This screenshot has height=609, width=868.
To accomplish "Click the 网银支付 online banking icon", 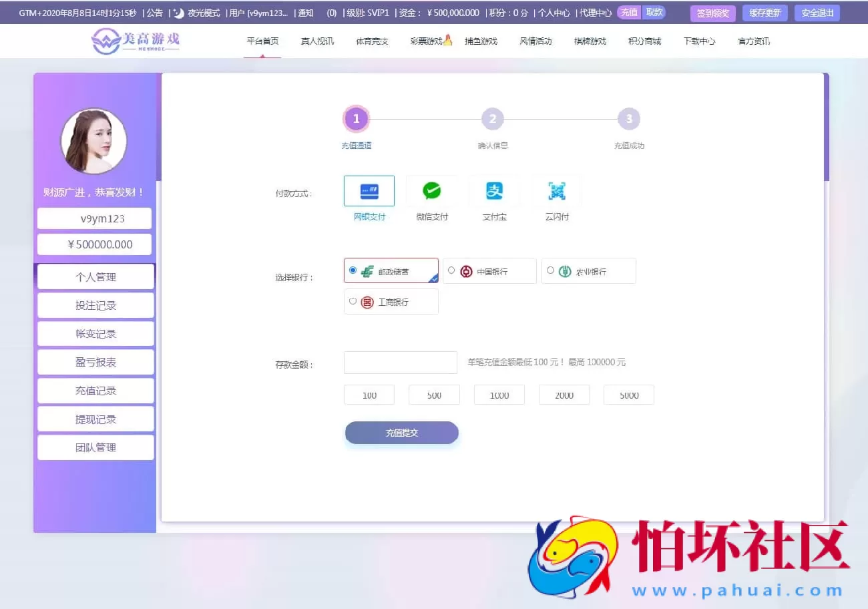I will click(x=369, y=190).
